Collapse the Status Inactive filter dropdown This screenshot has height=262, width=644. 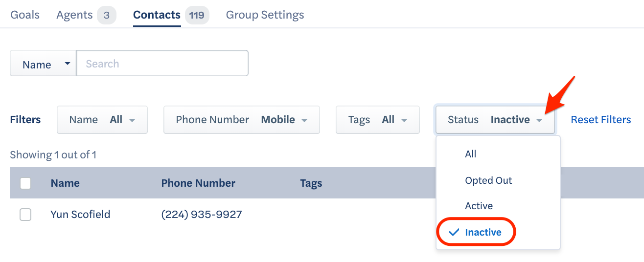point(495,120)
